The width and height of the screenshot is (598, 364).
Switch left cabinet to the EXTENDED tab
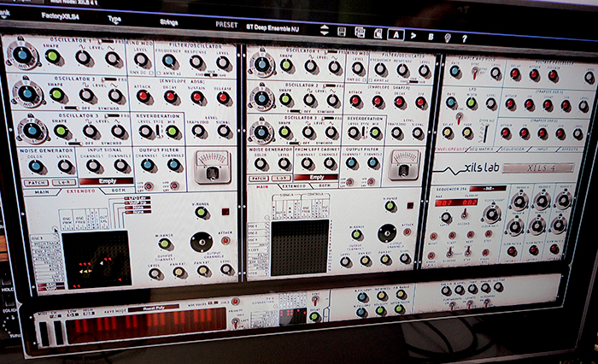pos(81,191)
